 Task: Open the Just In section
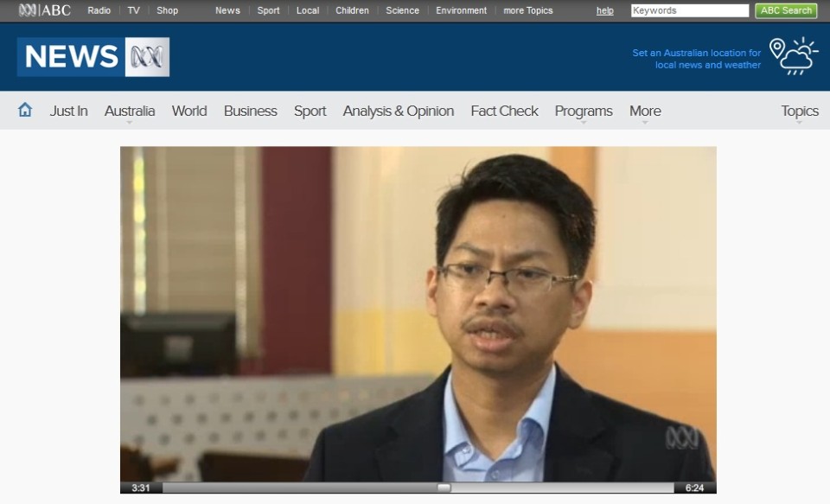(x=68, y=111)
